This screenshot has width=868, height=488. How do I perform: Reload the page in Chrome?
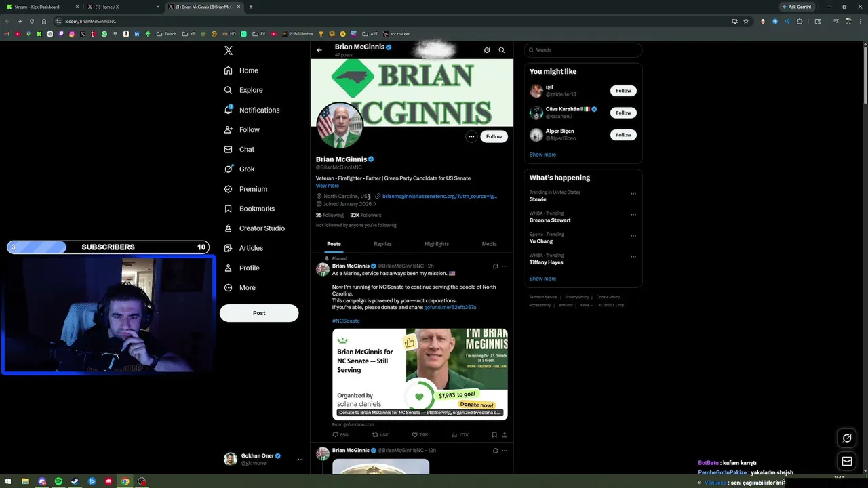(x=31, y=21)
